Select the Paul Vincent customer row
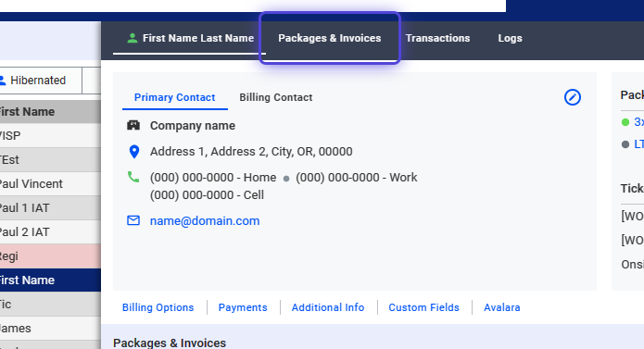The image size is (644, 349). click(50, 183)
